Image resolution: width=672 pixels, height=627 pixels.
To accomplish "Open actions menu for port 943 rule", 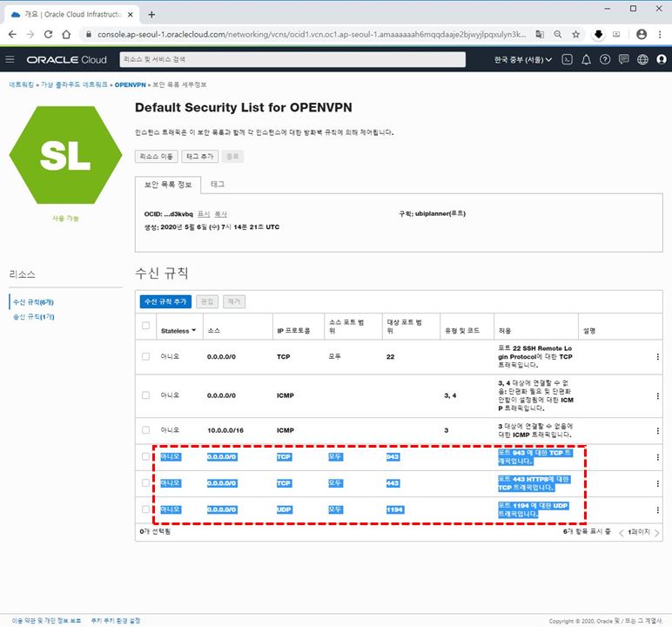I will pyautogui.click(x=657, y=457).
